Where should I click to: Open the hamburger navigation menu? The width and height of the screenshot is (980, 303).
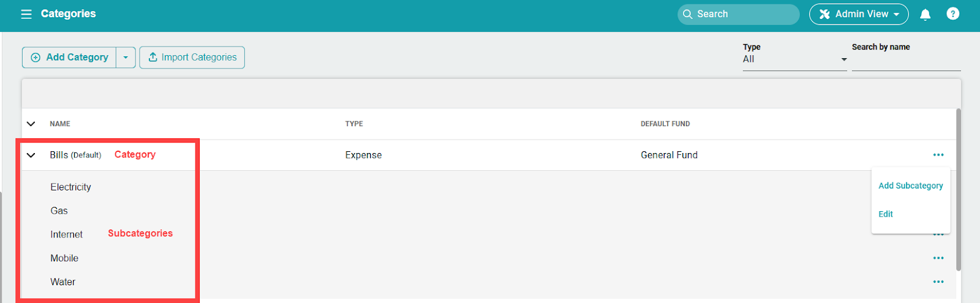(26, 14)
